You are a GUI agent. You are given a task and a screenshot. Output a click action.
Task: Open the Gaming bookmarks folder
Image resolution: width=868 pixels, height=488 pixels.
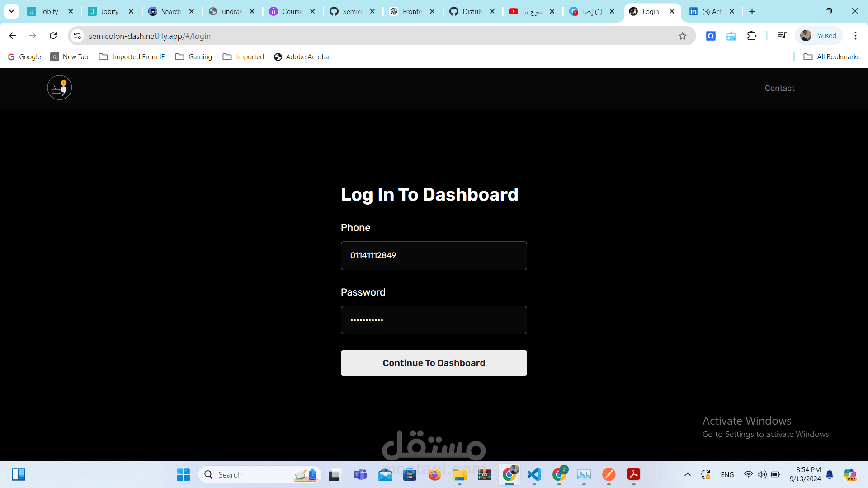tap(193, 57)
